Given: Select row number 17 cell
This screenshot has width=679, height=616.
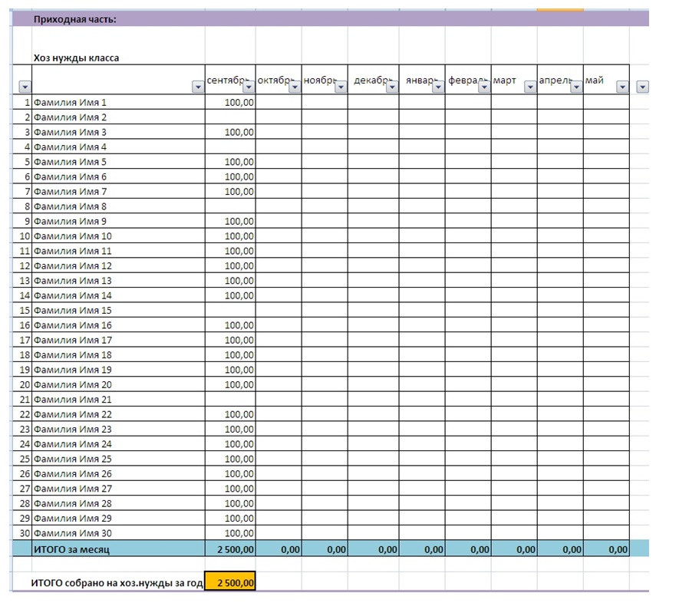Looking at the screenshot, I should tap(22, 340).
